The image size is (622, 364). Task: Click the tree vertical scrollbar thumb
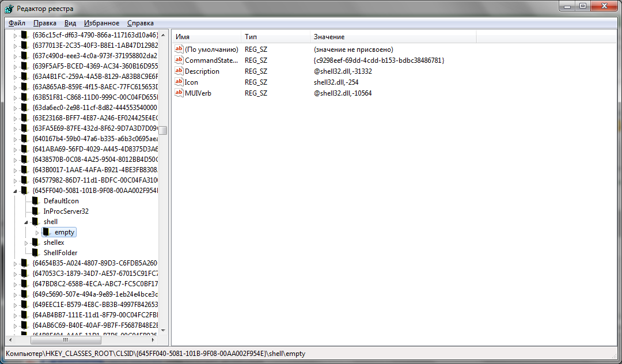point(162,130)
